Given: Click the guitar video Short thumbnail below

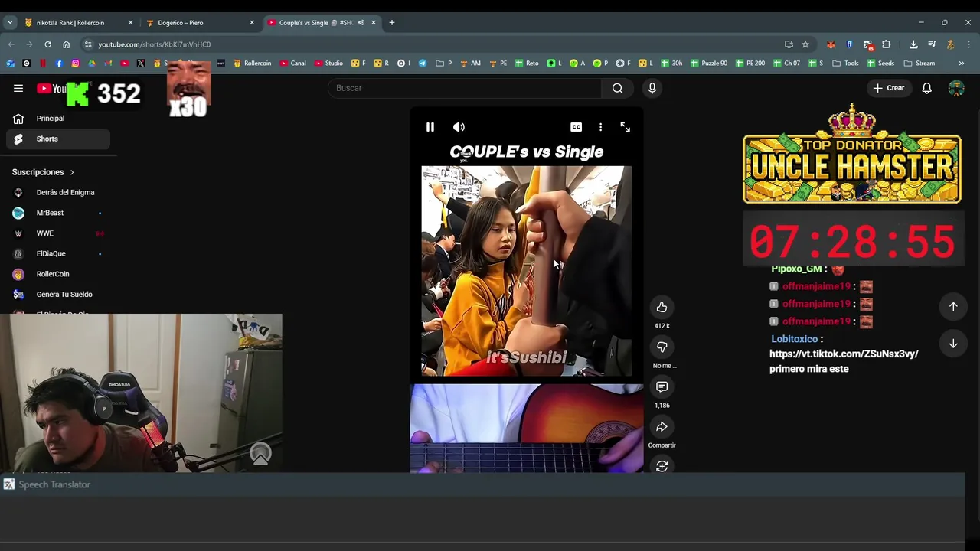Looking at the screenshot, I should tap(527, 429).
